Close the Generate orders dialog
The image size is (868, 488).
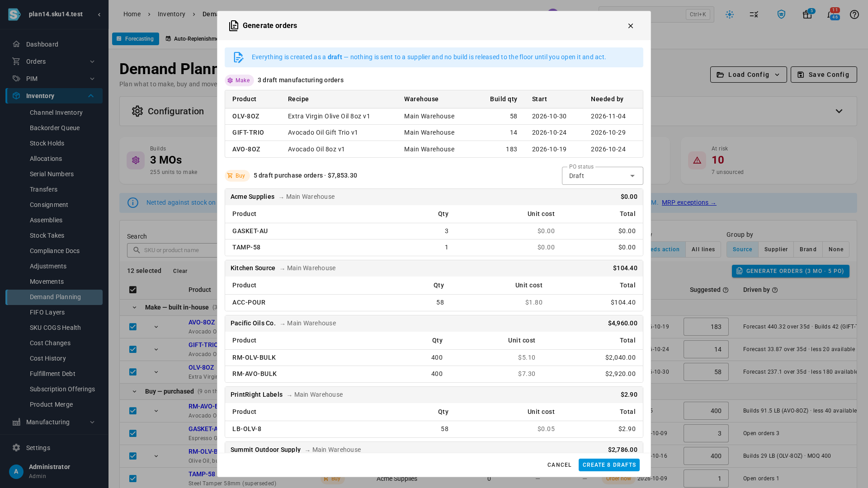pos(631,26)
